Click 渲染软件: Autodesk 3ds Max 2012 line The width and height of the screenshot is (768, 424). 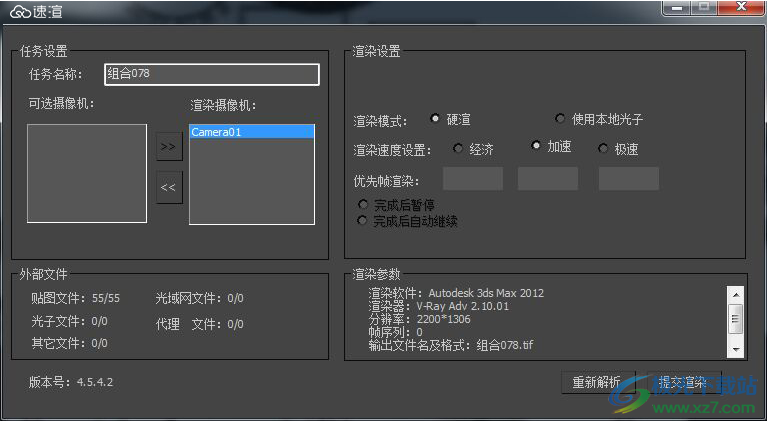point(456,293)
